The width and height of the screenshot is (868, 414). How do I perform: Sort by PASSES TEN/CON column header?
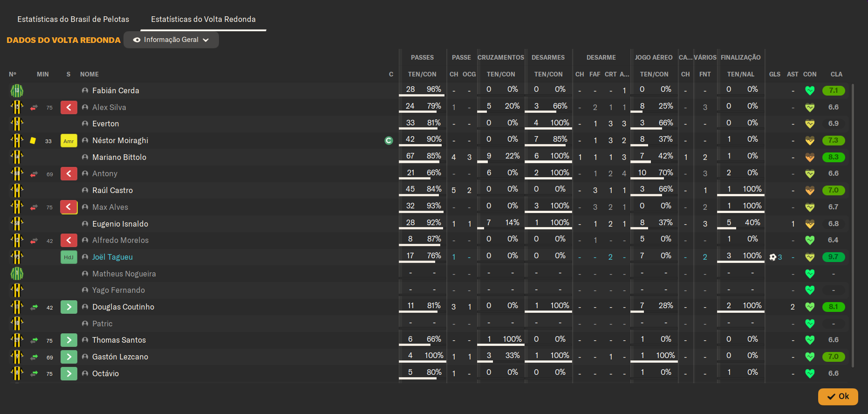click(422, 74)
